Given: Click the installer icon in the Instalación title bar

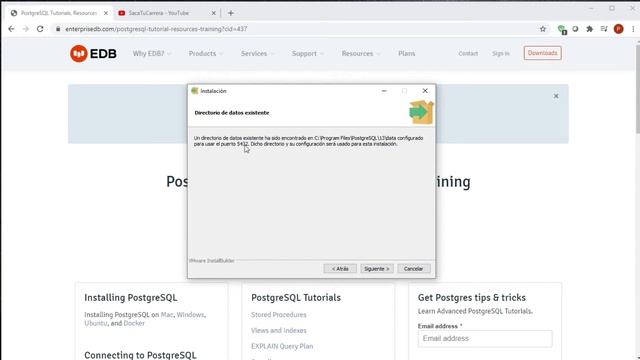Looking at the screenshot, I should tap(195, 91).
